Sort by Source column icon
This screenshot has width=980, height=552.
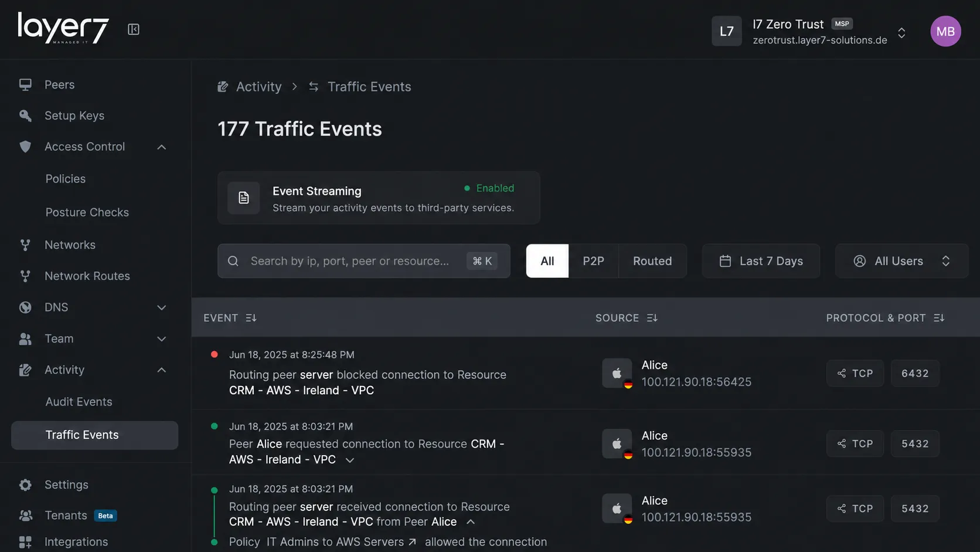click(x=652, y=318)
